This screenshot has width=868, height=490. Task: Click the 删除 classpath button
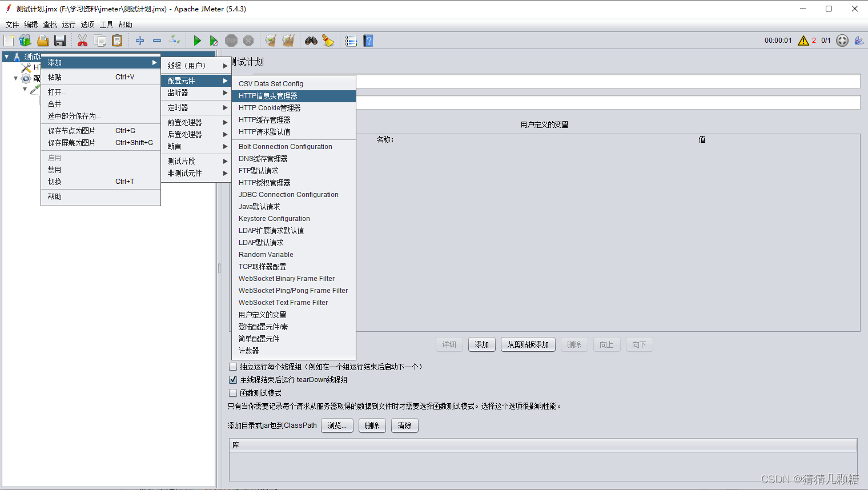372,425
